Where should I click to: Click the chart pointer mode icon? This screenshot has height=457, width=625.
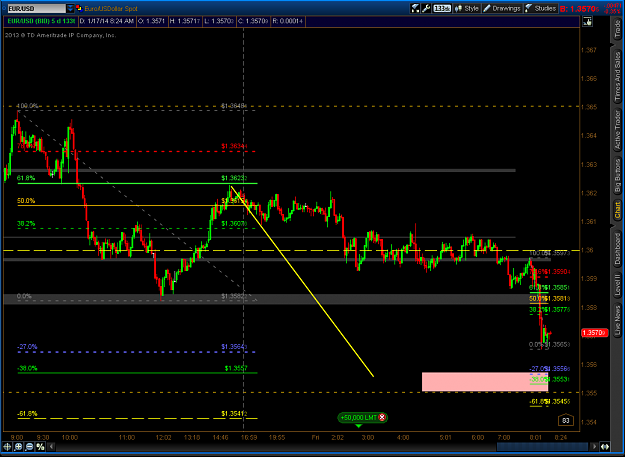588,22
